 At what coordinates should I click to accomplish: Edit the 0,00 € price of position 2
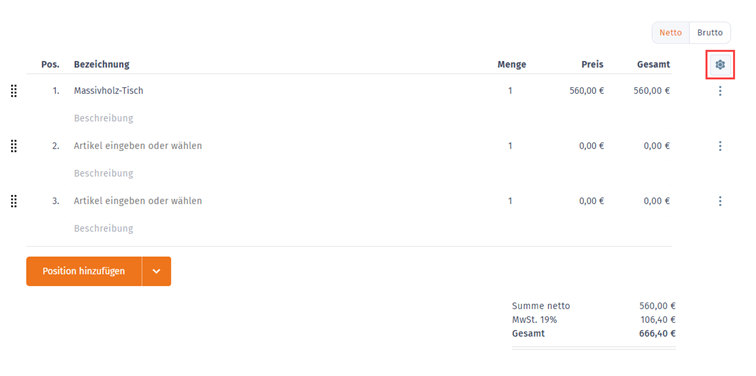591,146
